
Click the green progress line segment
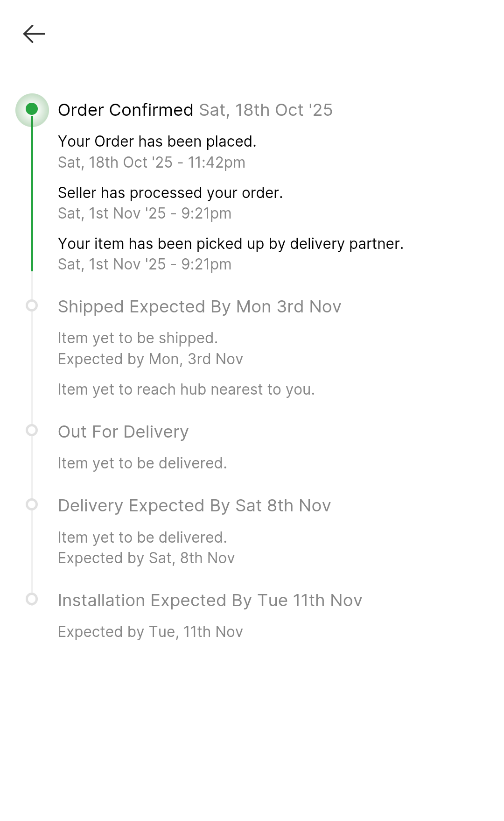point(32,196)
